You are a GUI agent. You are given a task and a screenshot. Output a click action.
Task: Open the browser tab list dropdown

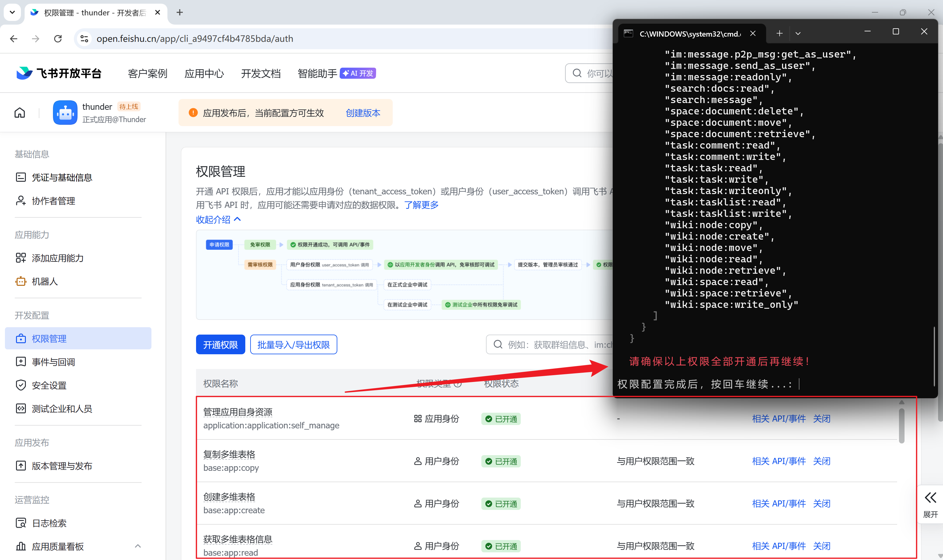[12, 12]
